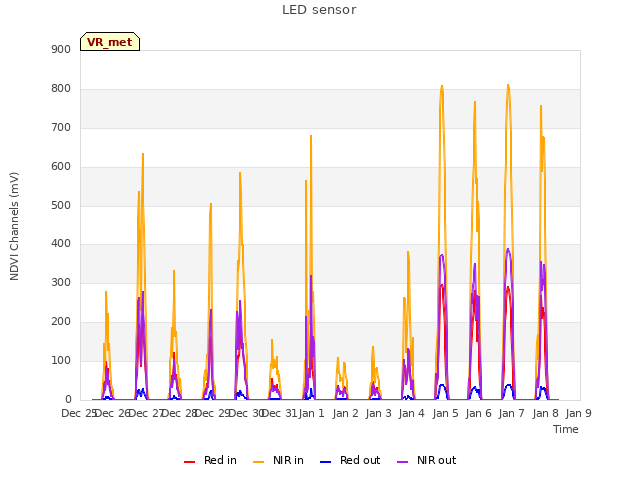Click the 800 y-axis label

[x=61, y=89]
